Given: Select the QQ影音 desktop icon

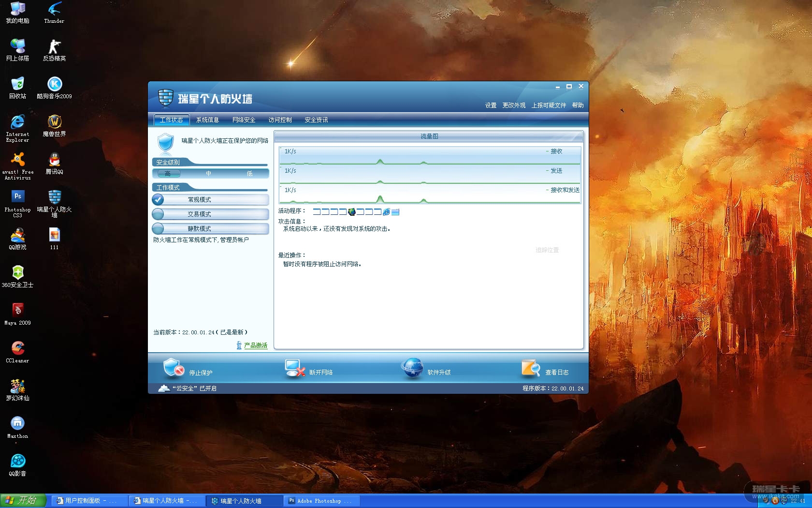Looking at the screenshot, I should 17,465.
